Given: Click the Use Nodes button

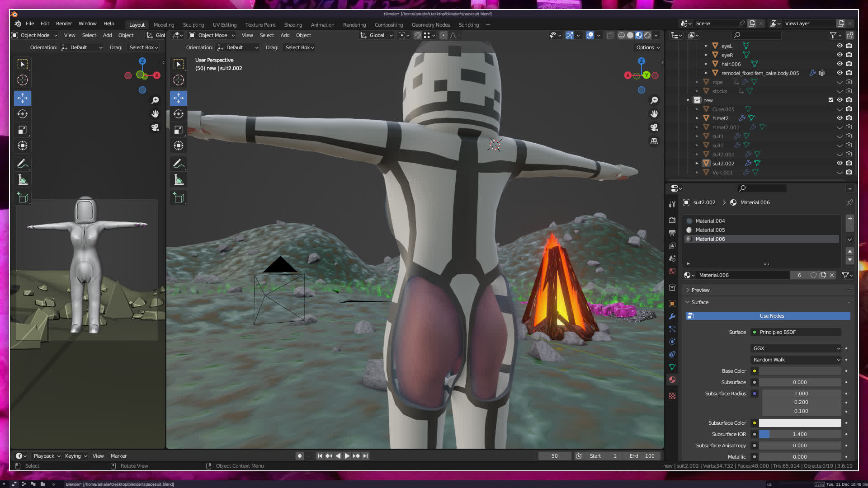Looking at the screenshot, I should point(771,316).
